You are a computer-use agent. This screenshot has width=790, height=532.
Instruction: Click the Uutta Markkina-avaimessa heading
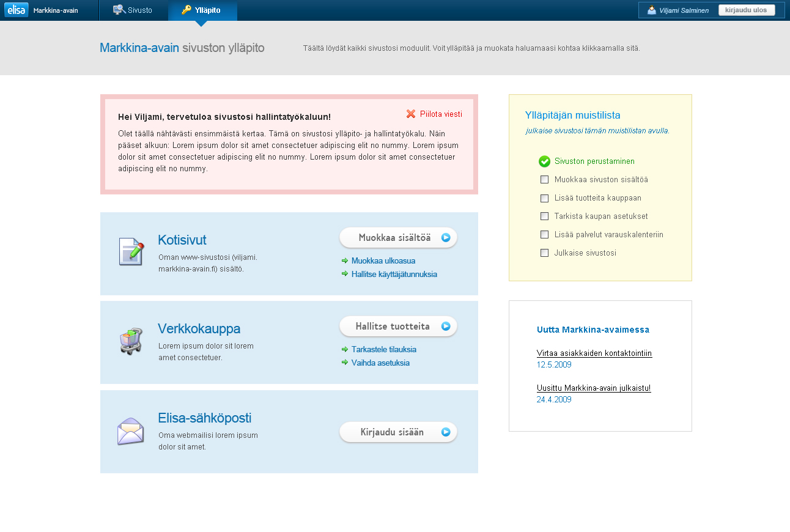pos(593,330)
